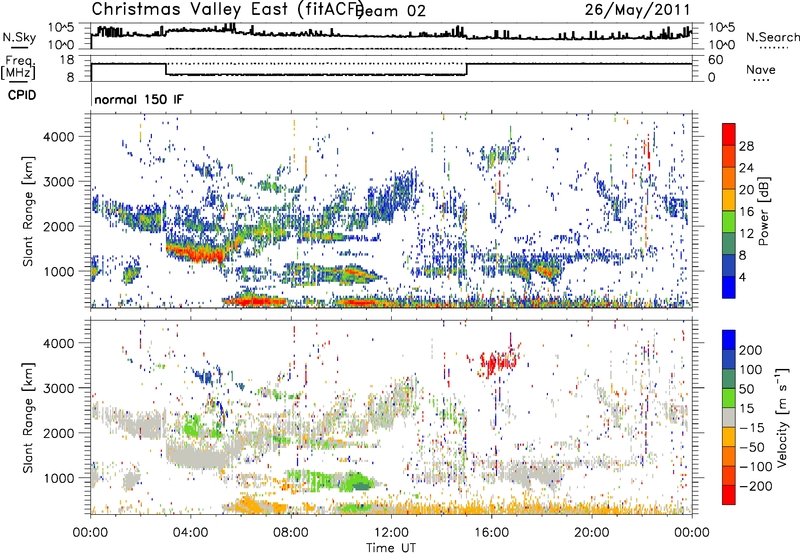Click the frequency rise step near 15:00
800x554 pixels.
pos(467,69)
